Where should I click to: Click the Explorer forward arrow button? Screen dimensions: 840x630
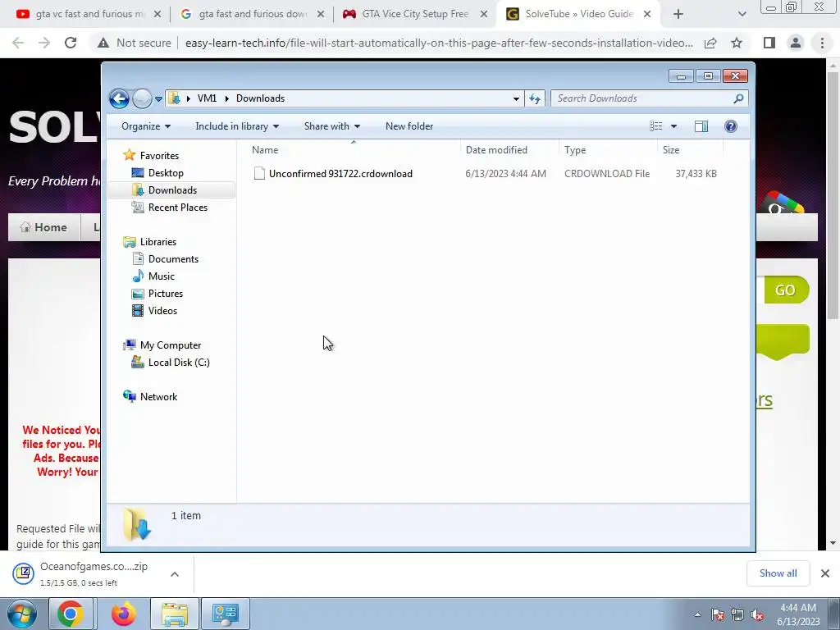pyautogui.click(x=142, y=98)
